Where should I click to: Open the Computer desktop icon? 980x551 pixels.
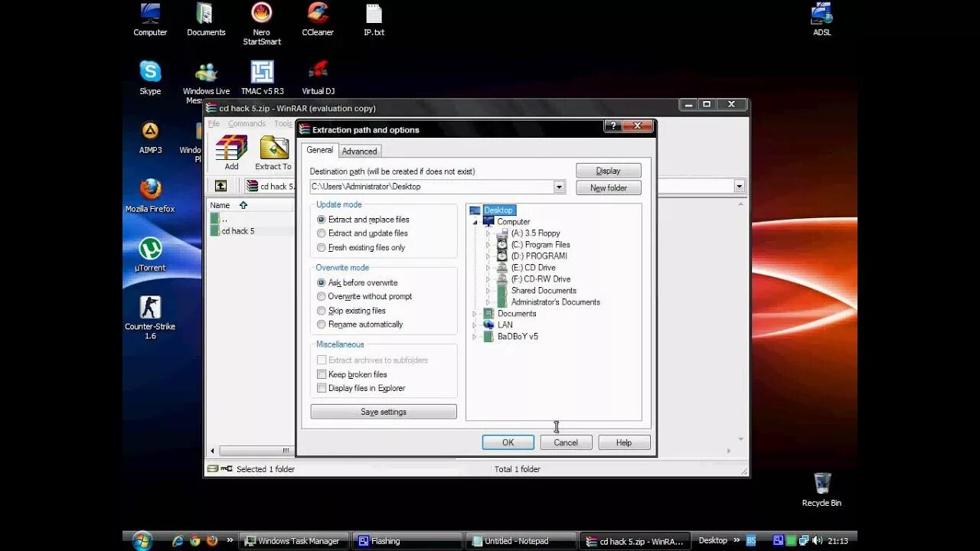coord(150,20)
